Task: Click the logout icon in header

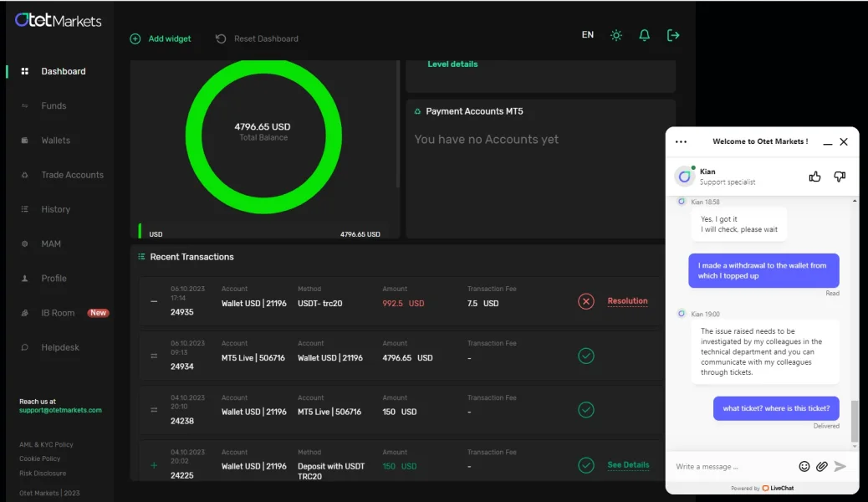Action: point(673,35)
